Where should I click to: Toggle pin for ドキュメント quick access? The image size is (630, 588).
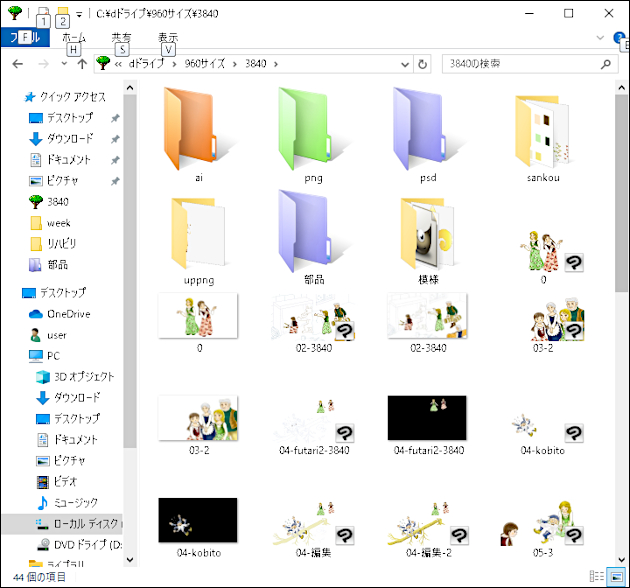[115, 160]
